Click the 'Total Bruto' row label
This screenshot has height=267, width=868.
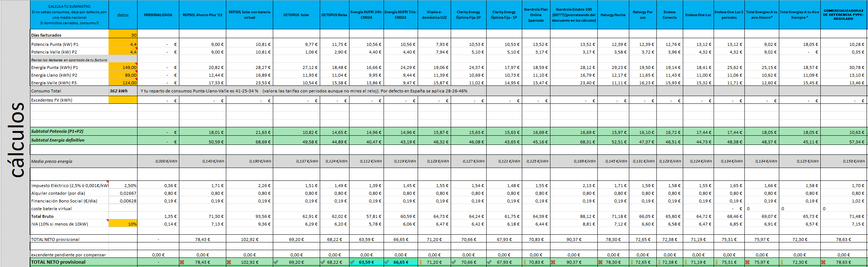tap(42, 216)
